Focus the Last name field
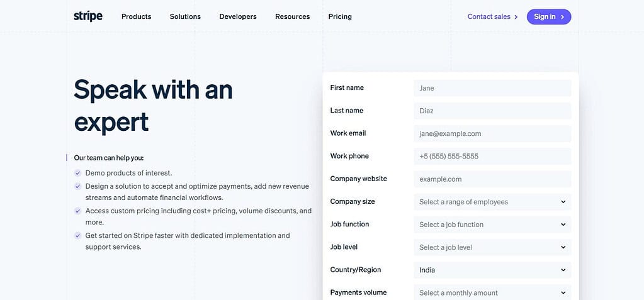Image resolution: width=644 pixels, height=300 pixels. point(492,111)
